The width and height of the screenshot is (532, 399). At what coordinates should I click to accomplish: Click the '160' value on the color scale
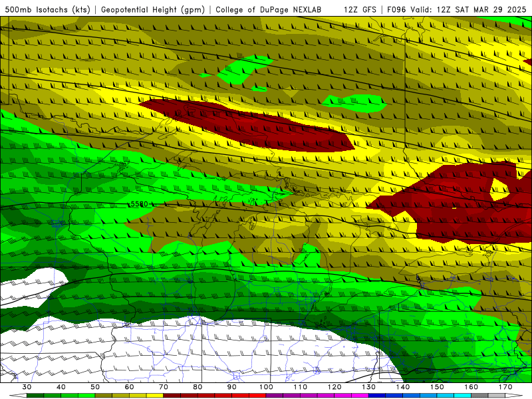pos(471,387)
